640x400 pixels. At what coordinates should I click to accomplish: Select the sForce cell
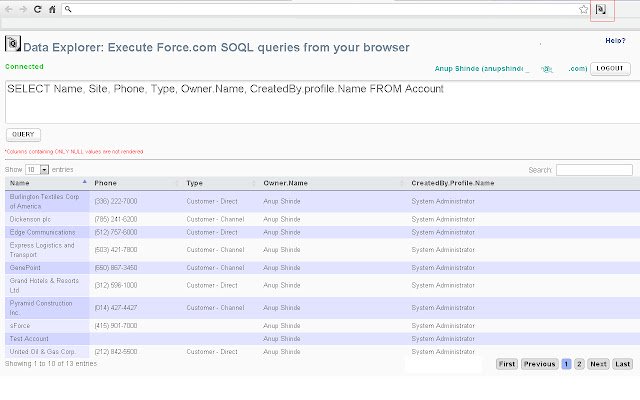pos(47,326)
